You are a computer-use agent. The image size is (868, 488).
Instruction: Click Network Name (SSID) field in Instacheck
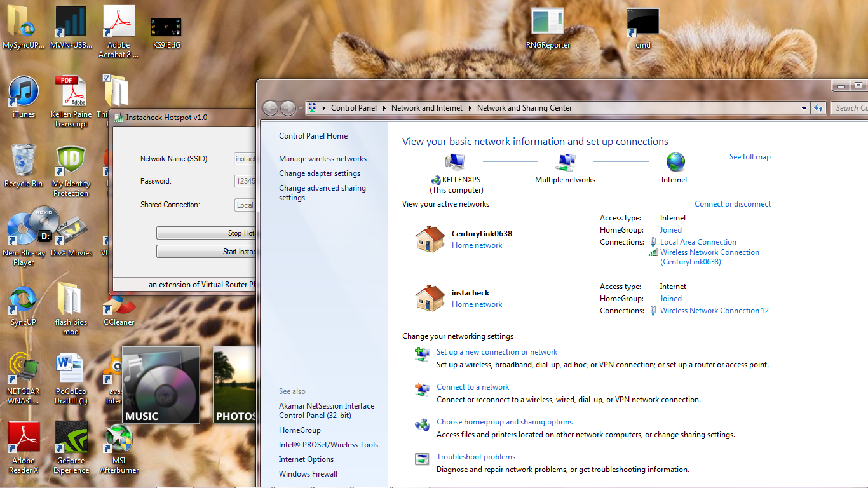pos(245,159)
